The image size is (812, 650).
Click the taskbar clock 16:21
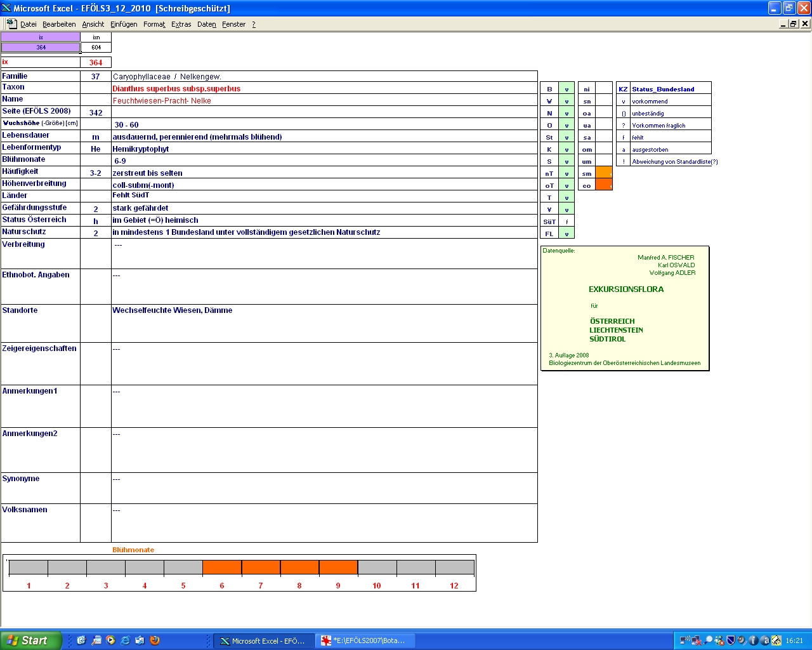pyautogui.click(x=794, y=640)
